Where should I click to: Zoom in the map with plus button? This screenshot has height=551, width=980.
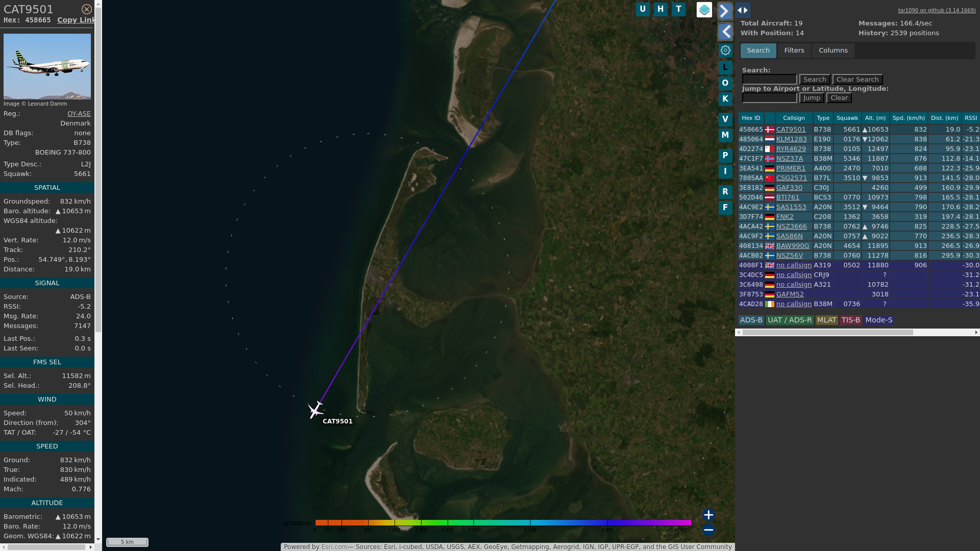pyautogui.click(x=708, y=515)
